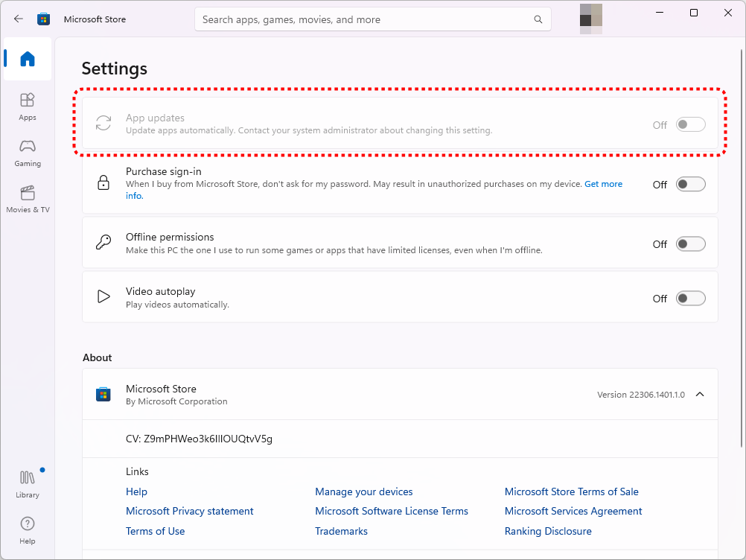Open Microsoft Software License Terms link
This screenshot has height=560, width=746.
tap(392, 511)
